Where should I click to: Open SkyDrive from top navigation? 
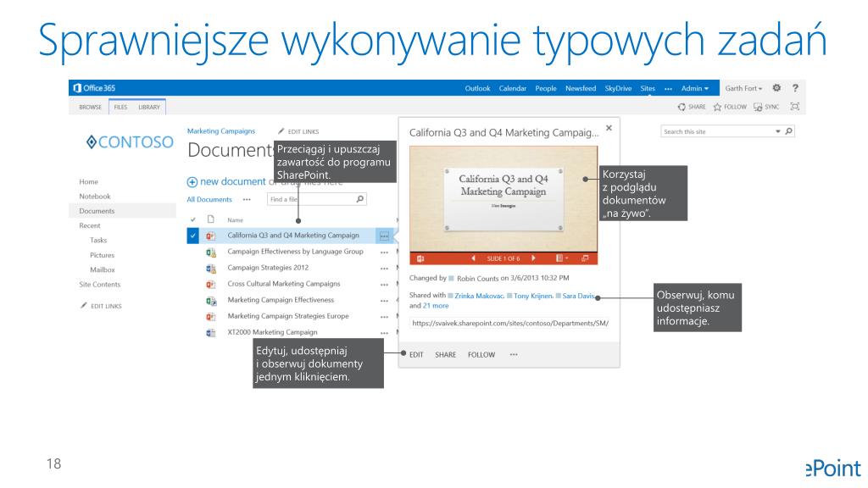[x=618, y=88]
